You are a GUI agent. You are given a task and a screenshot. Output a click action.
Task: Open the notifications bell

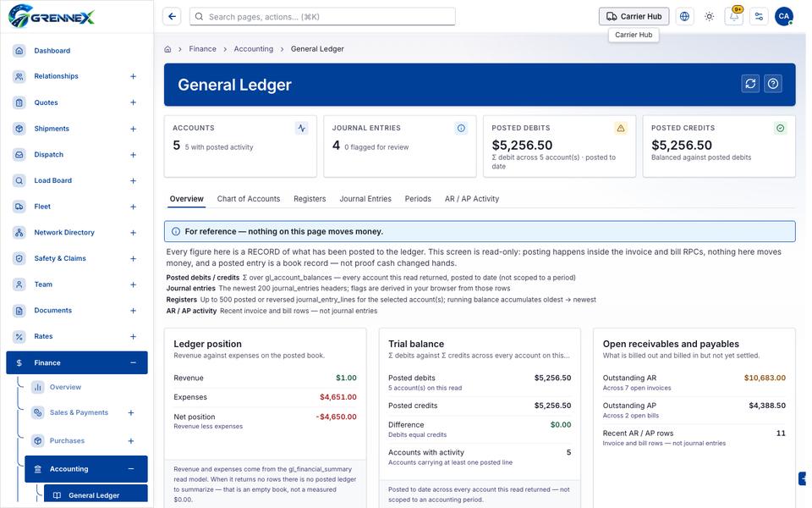pos(734,17)
